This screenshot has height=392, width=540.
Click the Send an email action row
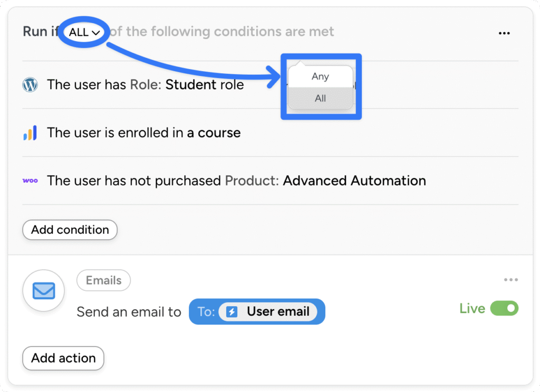click(x=129, y=311)
